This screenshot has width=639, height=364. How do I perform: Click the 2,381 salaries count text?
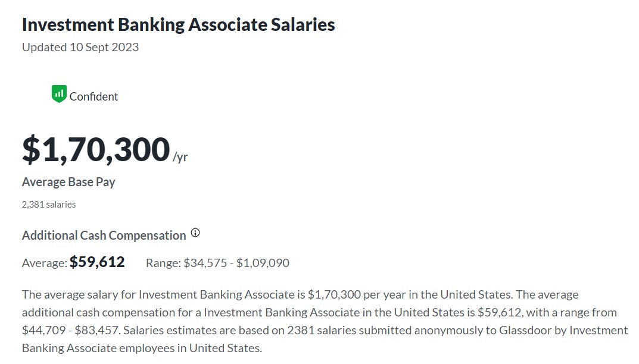point(49,205)
